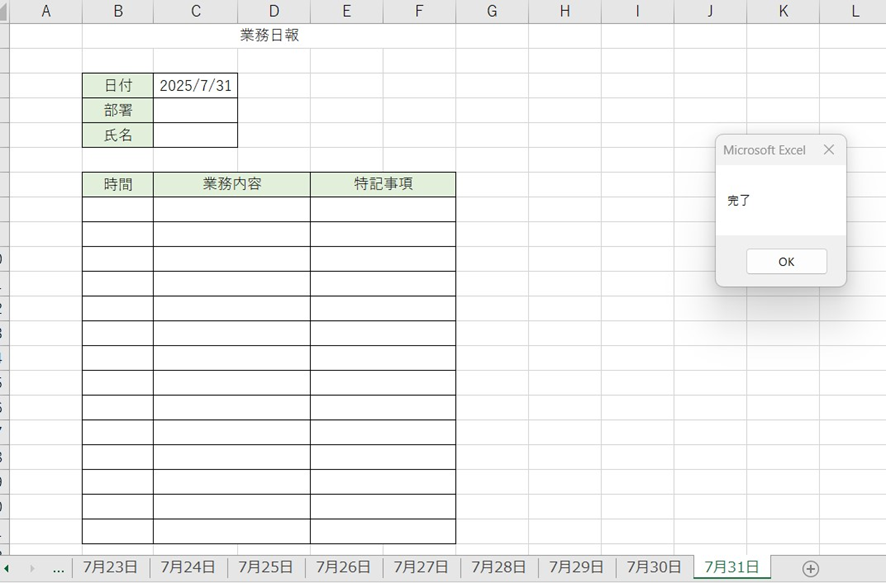Click column L header
The width and height of the screenshot is (886, 583).
tap(855, 11)
